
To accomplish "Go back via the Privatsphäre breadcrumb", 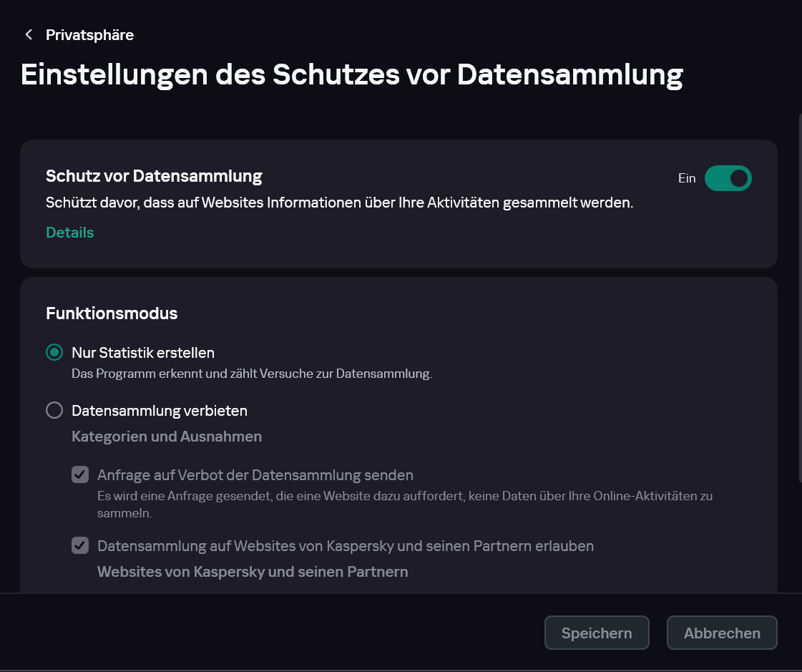I will coord(89,34).
